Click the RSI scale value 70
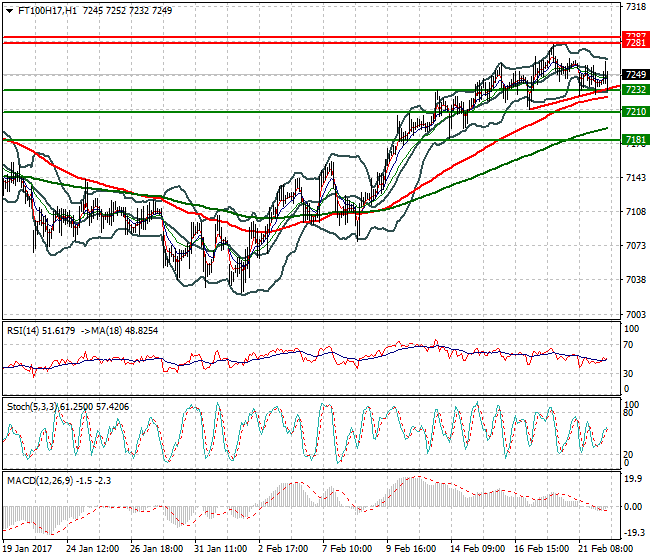The width and height of the screenshot is (660, 560). tap(628, 345)
